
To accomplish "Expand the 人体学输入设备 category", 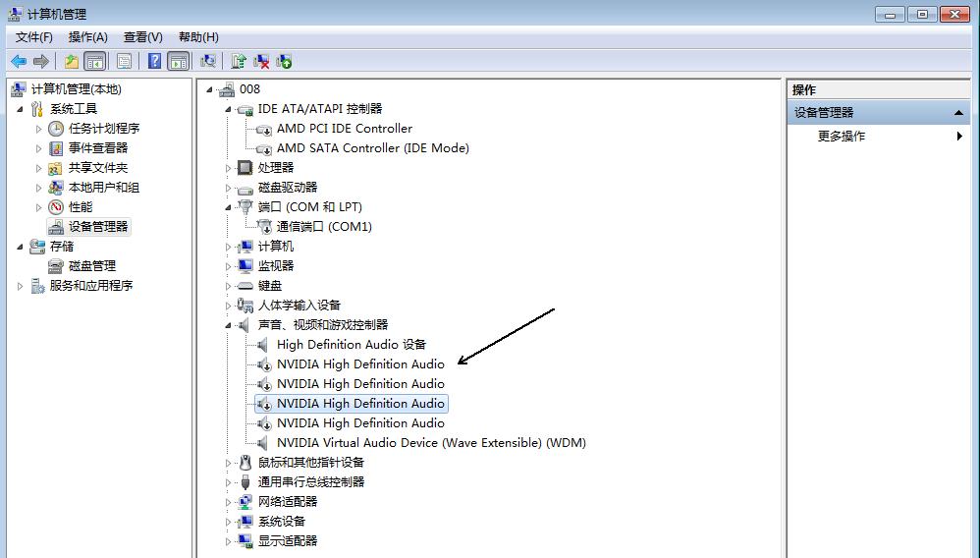I will [228, 306].
